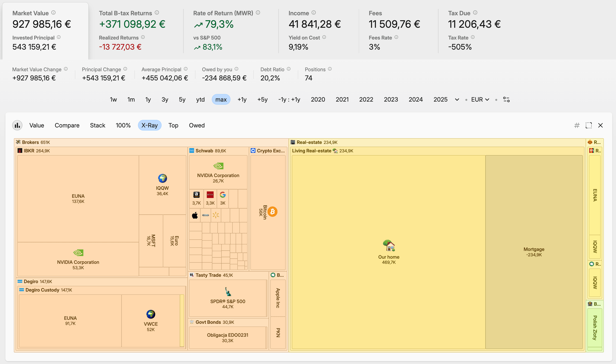Viewport: 616px width, 364px height.
Task: Select the 3y time range
Action: 165,99
